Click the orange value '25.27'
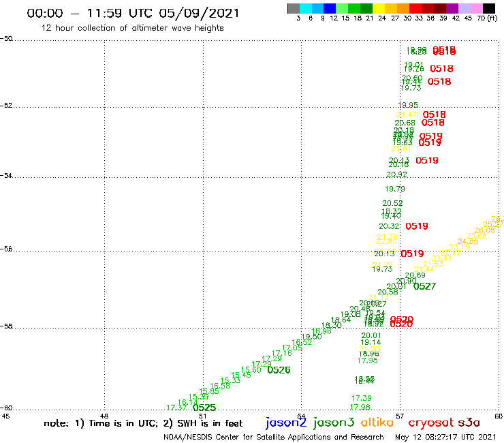504x443 pixels. tap(493, 224)
